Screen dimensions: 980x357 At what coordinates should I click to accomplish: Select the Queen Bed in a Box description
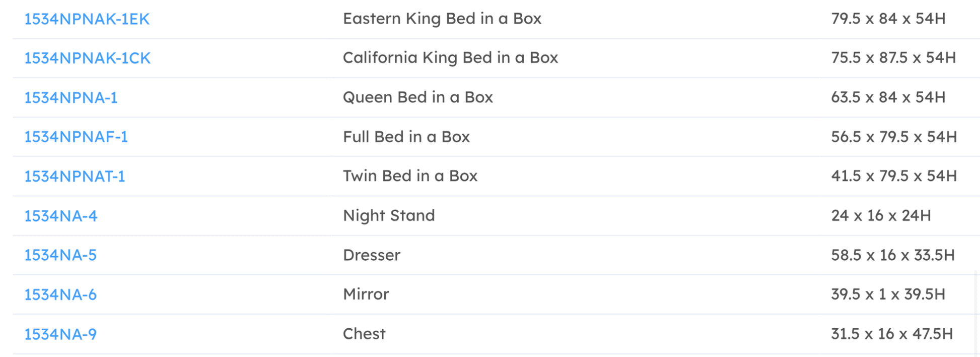(x=417, y=97)
